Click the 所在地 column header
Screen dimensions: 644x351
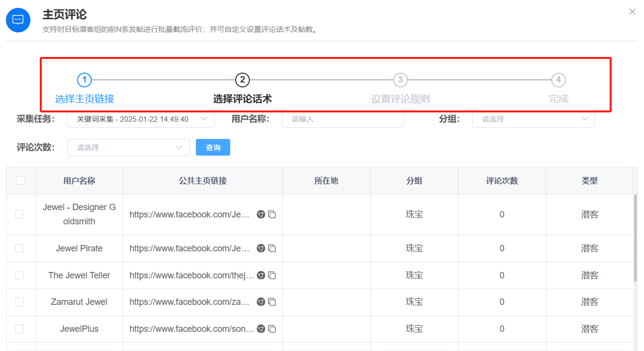(326, 181)
